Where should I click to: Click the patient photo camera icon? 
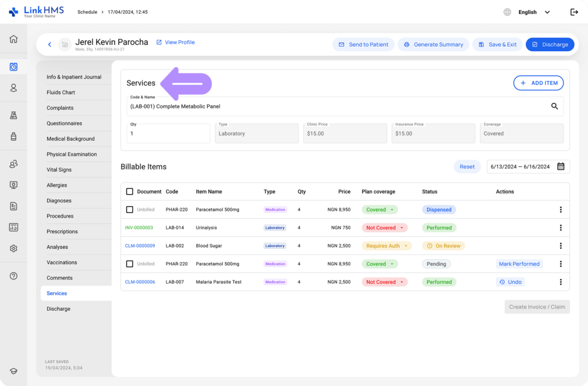coord(64,45)
